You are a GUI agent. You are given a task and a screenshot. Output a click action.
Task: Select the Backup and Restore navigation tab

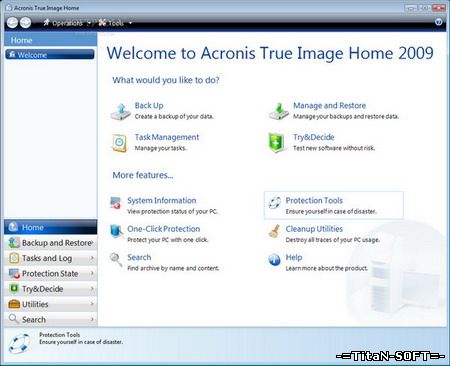[x=51, y=243]
